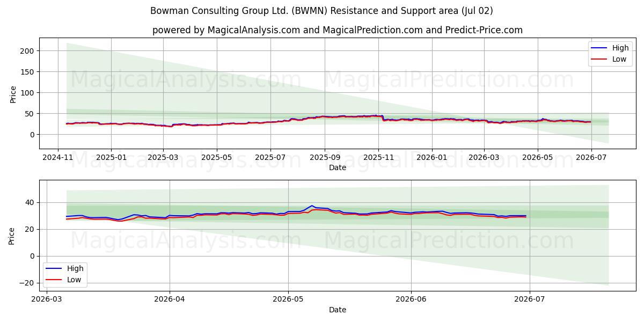Viewport: 644px width, 322px height.
Task: Click the top chart y-axis tick '100'
Action: click(28, 93)
